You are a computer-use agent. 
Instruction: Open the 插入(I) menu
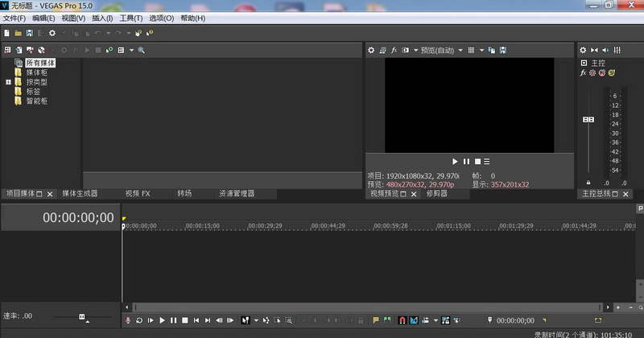(x=102, y=19)
